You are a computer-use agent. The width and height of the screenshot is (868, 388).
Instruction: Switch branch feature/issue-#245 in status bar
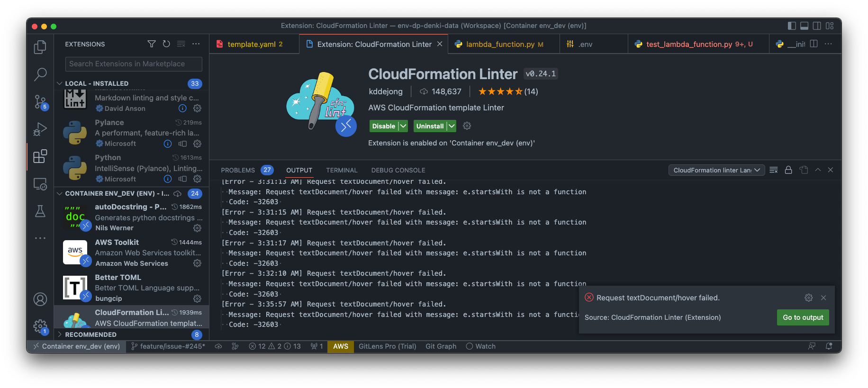click(168, 346)
